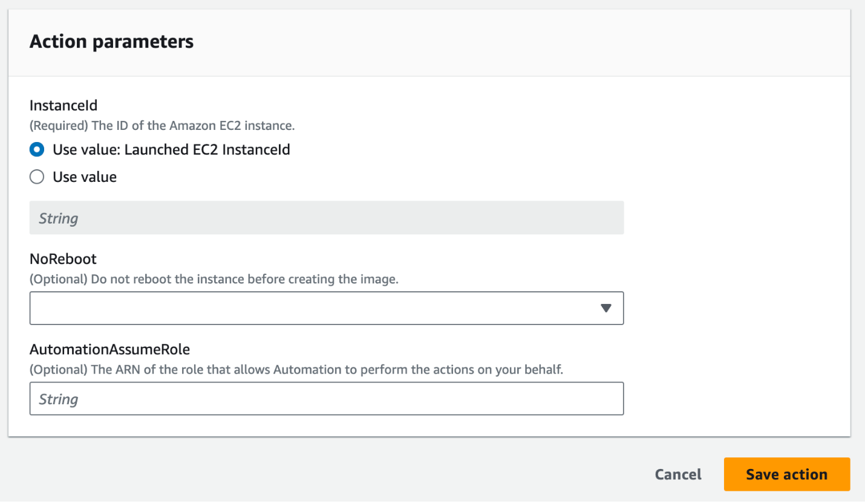Select the 'Use value: Launched EC2 InstanceId' radio button

[x=37, y=149]
